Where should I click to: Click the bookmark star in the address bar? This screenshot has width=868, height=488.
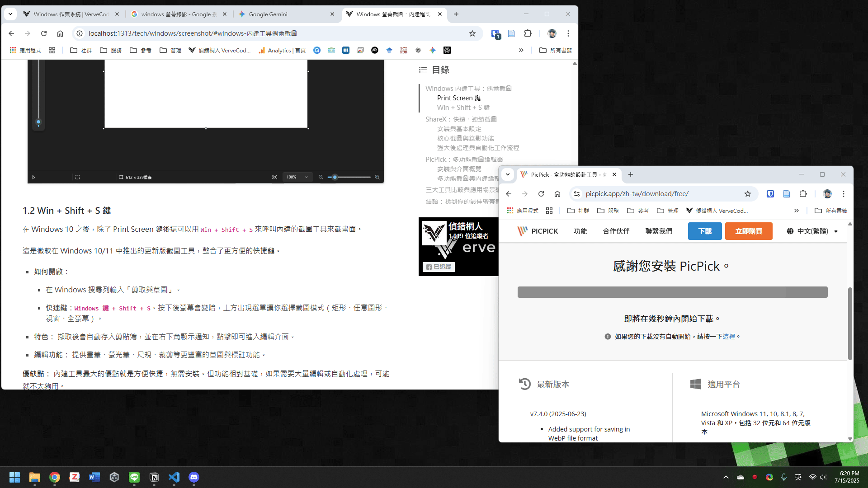pyautogui.click(x=472, y=33)
